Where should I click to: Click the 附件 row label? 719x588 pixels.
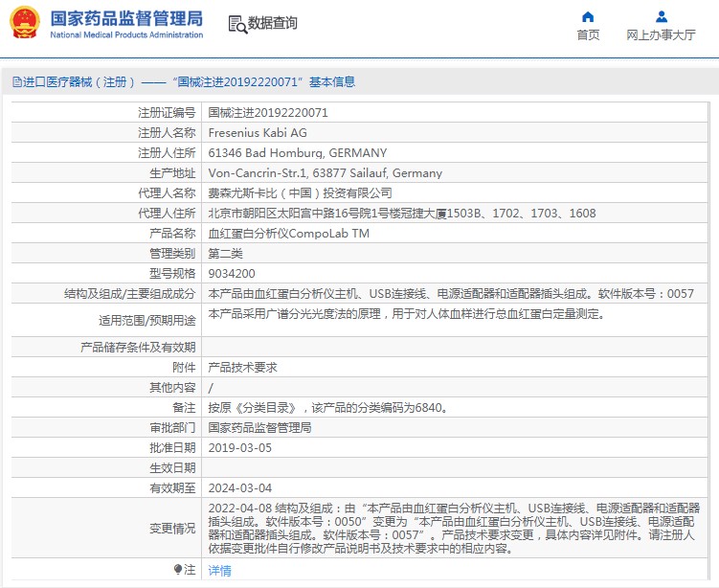click(184, 368)
